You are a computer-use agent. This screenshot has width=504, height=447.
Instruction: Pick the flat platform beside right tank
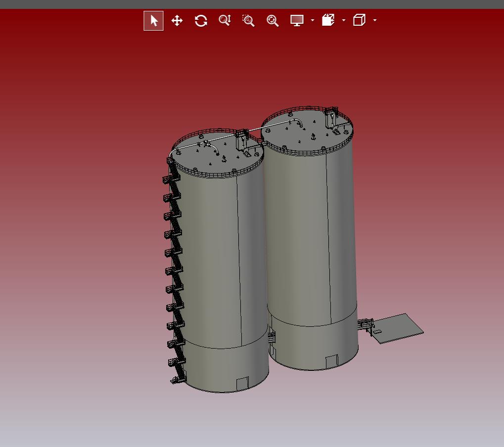point(397,329)
